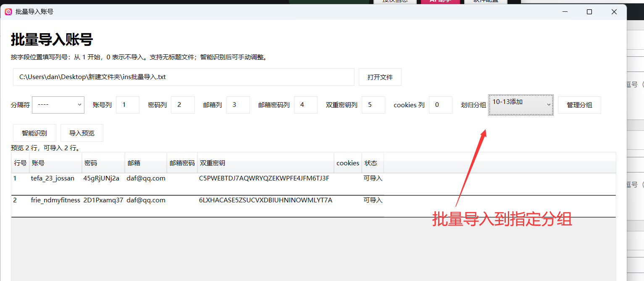The image size is (644, 281).
Task: Click the 状态 column header
Action: tap(373, 163)
